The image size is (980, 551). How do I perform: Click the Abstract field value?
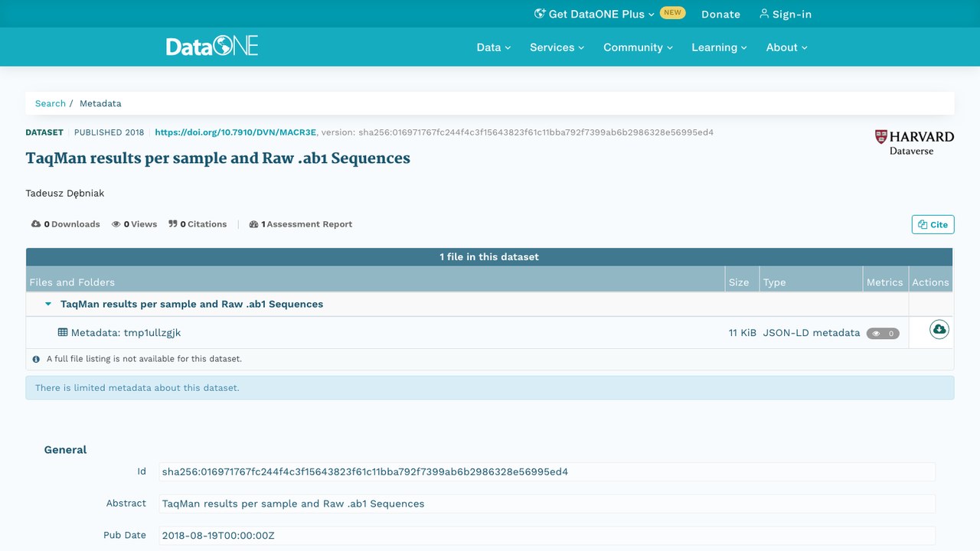pyautogui.click(x=547, y=504)
